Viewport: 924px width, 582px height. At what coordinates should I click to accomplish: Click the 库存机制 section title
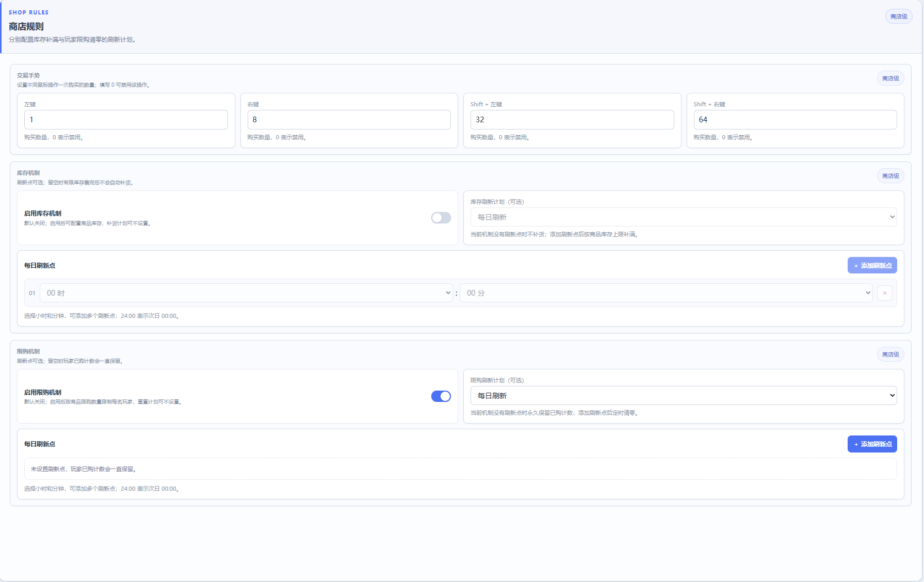point(28,173)
